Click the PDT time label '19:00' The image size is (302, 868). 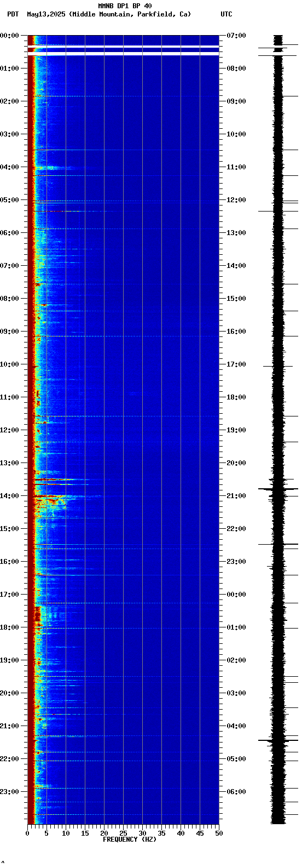[9, 660]
